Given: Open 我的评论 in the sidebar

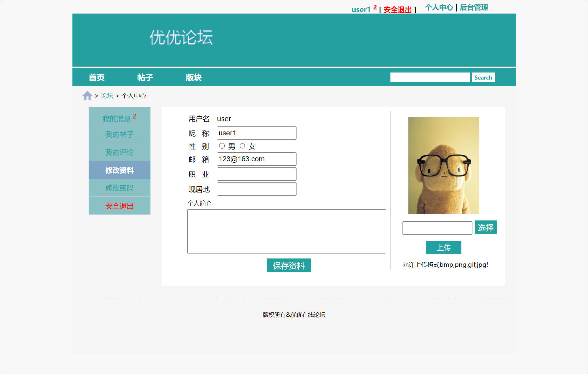Looking at the screenshot, I should pos(119,152).
